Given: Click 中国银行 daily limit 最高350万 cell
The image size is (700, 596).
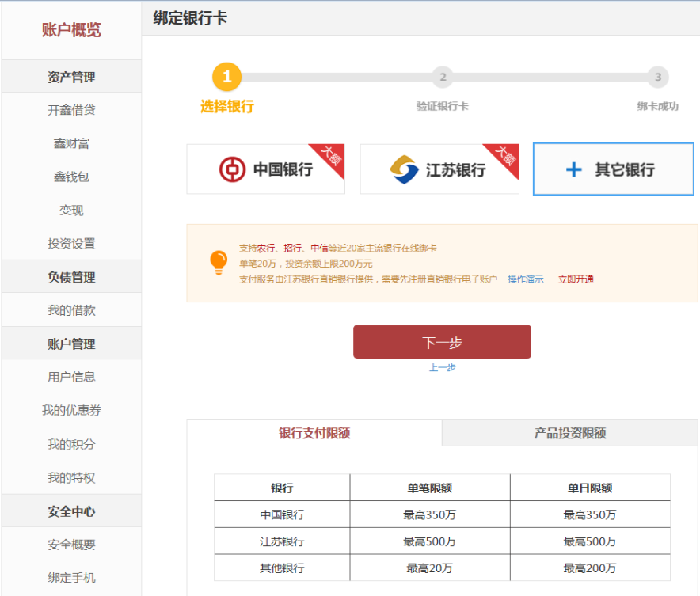Looking at the screenshot, I should tap(590, 514).
